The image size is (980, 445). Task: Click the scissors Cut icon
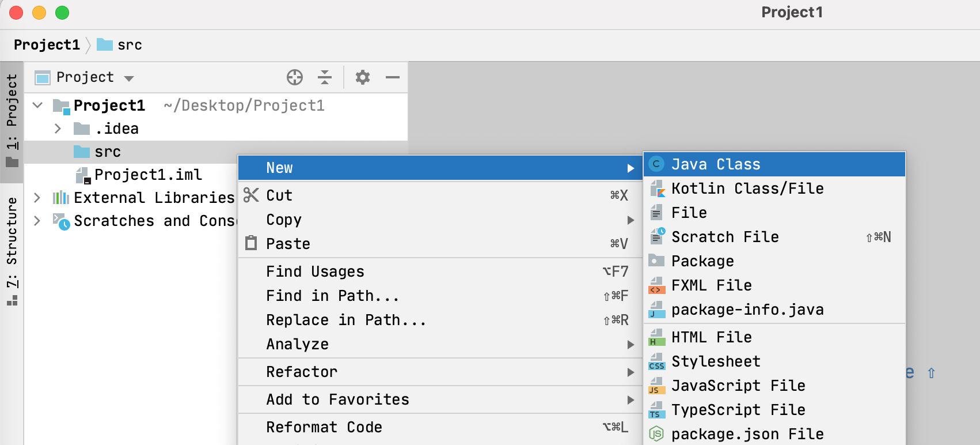coord(251,195)
